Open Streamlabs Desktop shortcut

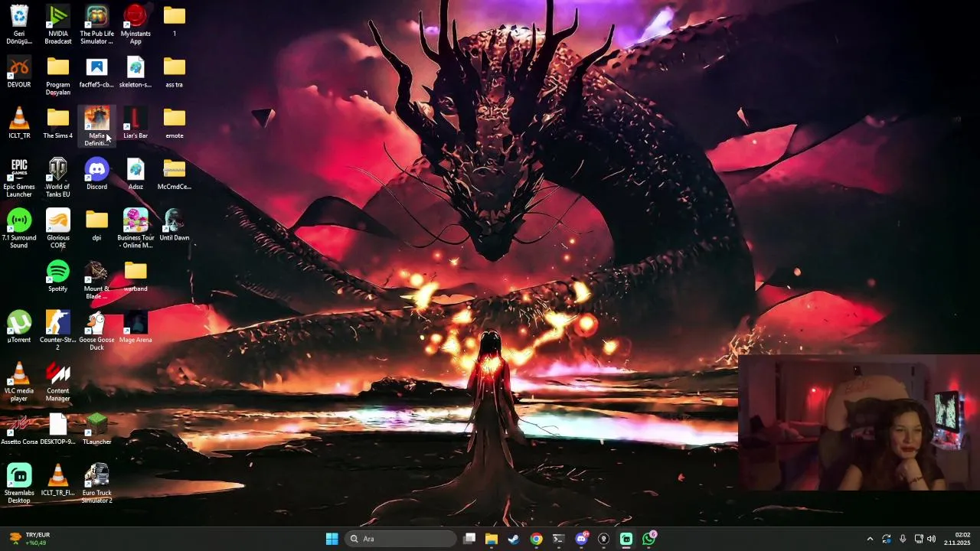pyautogui.click(x=19, y=483)
